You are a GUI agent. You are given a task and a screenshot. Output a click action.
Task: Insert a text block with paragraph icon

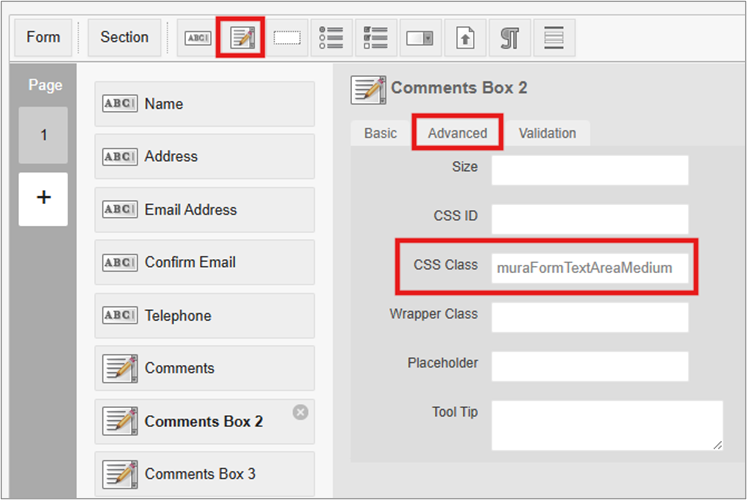509,38
